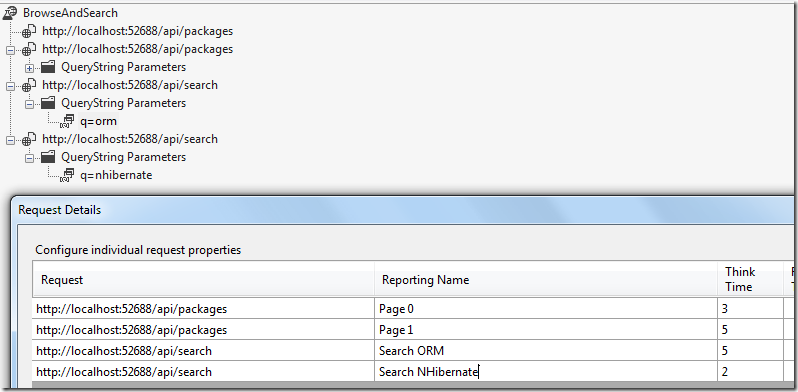This screenshot has height=392, width=798.
Task: Click the request URL cell in the Page 0 row
Action: [204, 309]
